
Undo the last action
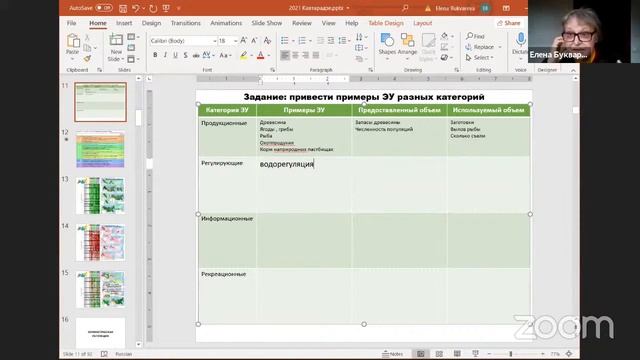pos(136,8)
